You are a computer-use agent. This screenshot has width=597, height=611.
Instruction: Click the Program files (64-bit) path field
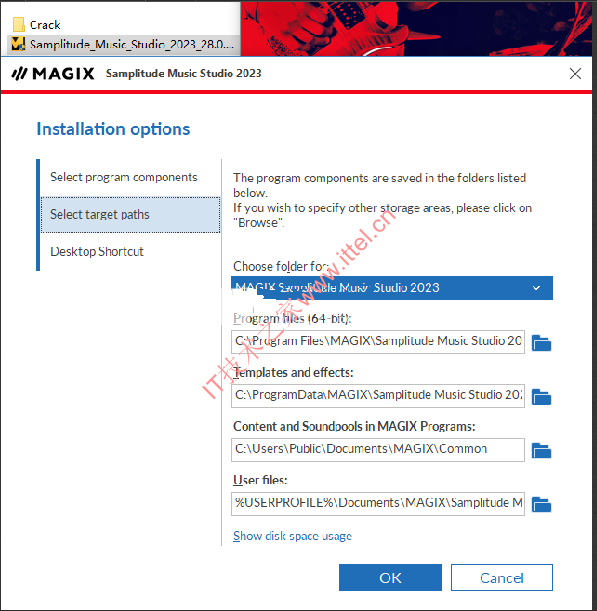point(378,342)
